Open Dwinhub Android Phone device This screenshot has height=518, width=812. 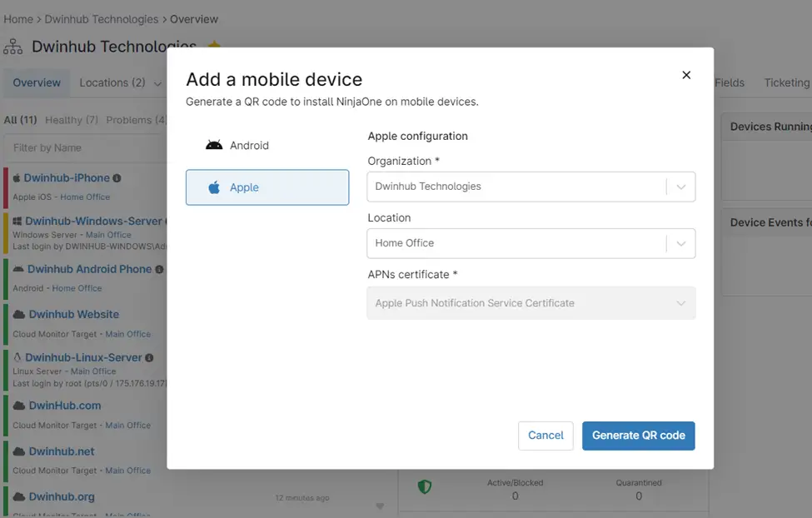(x=90, y=269)
